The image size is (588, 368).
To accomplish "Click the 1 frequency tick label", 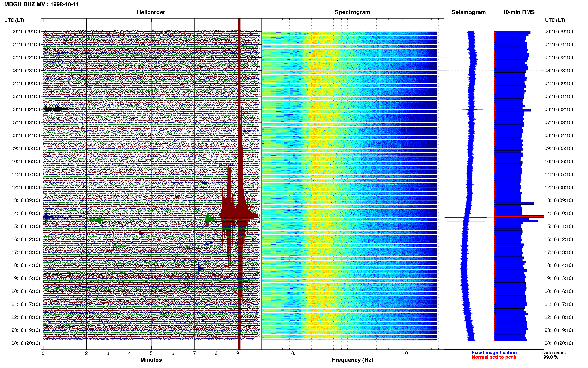I will pyautogui.click(x=350, y=353).
